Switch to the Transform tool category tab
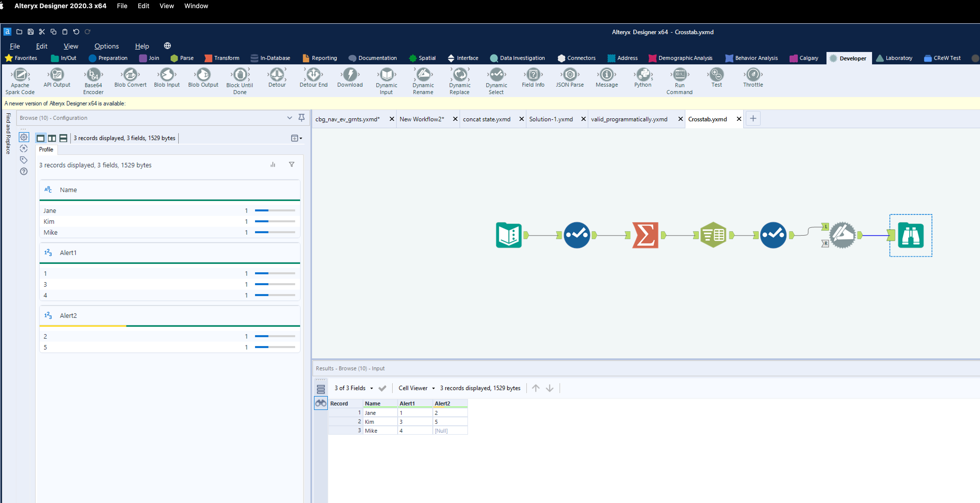This screenshot has height=503, width=980. [x=222, y=58]
